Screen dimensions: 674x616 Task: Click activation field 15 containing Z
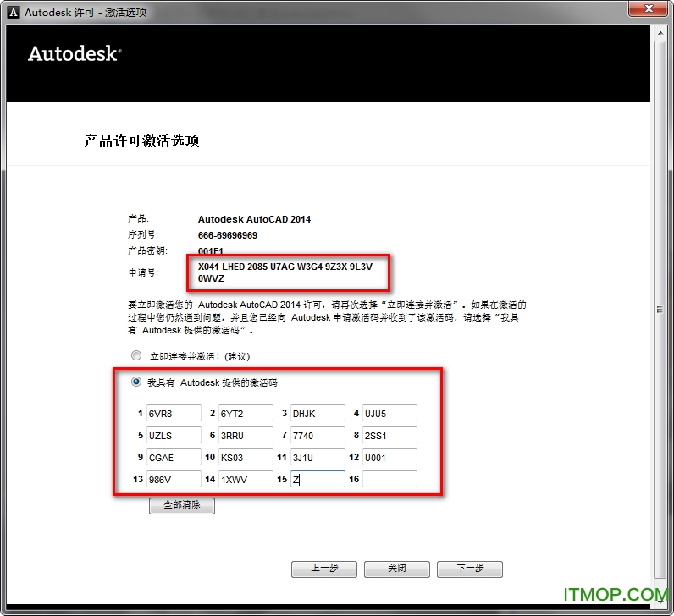(x=318, y=480)
